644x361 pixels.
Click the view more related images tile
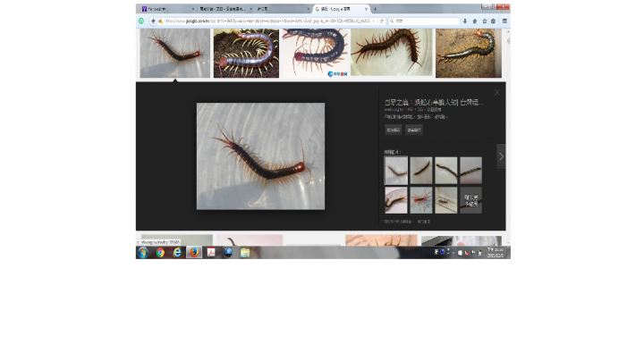(470, 200)
